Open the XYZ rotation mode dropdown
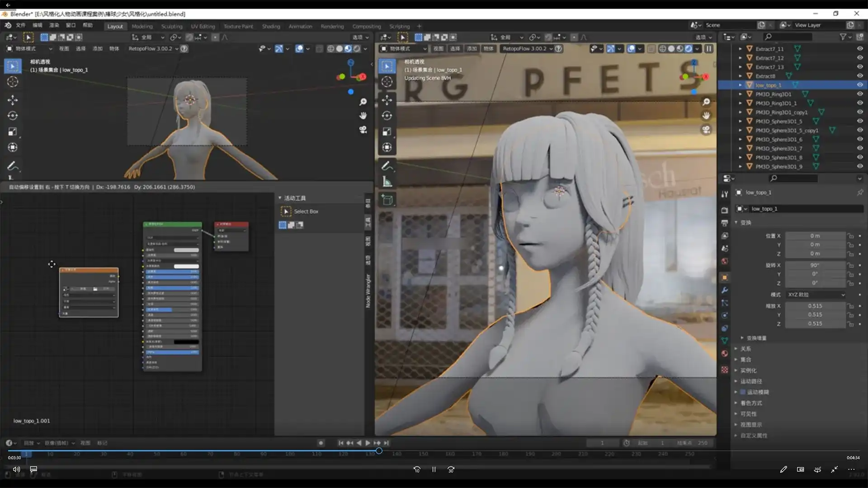This screenshot has height=488, width=868. (816, 295)
